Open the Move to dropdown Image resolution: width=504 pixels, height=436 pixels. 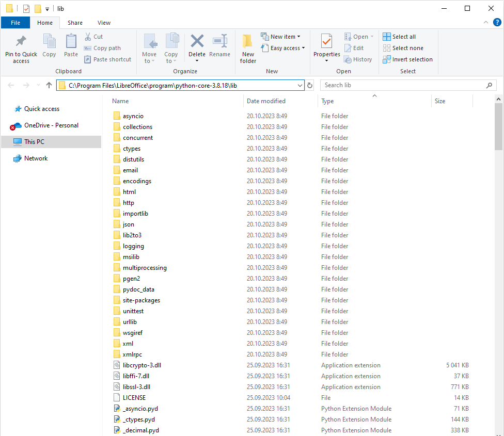point(149,49)
